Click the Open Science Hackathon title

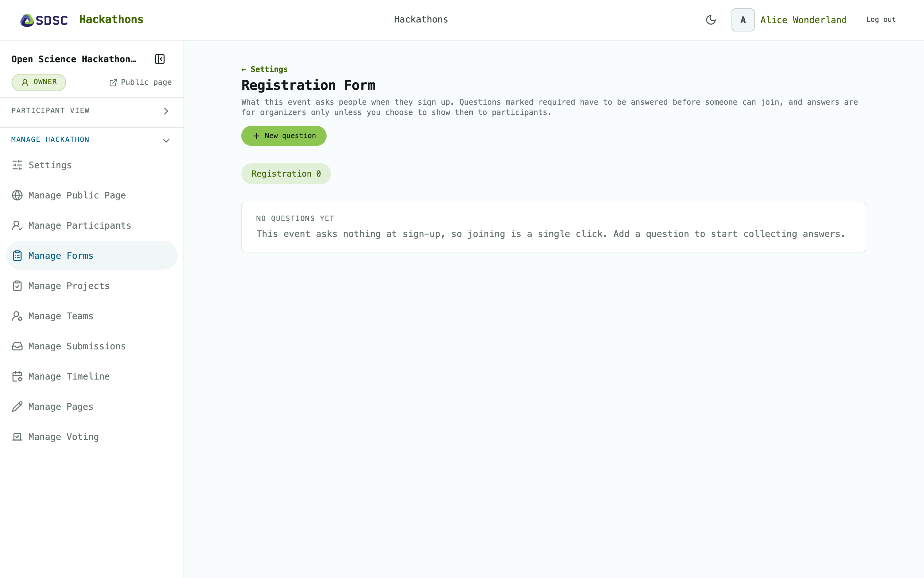74,59
